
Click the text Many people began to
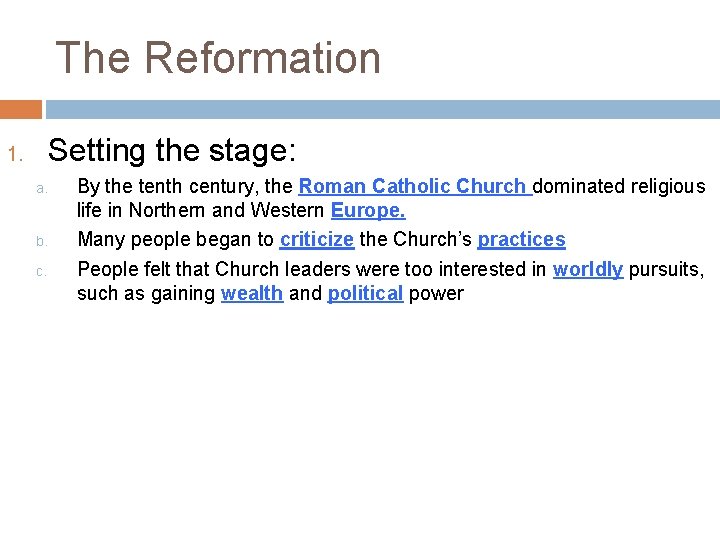pyautogui.click(x=175, y=240)
